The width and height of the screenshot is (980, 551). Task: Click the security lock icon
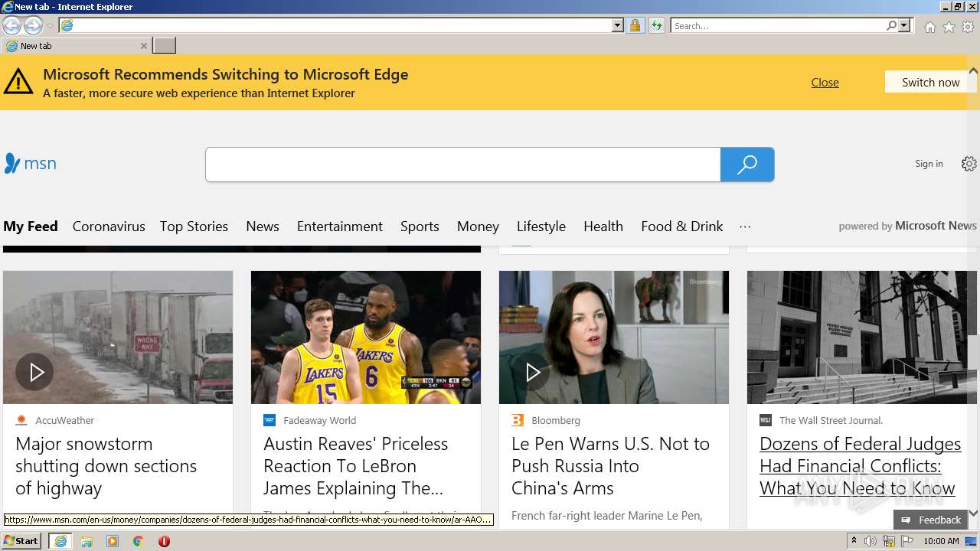click(635, 26)
